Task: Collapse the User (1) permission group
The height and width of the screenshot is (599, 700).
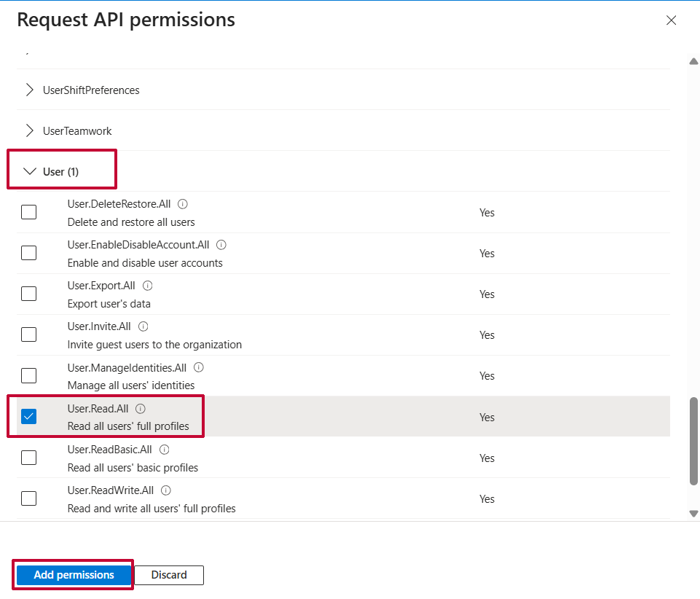Action: [x=30, y=172]
